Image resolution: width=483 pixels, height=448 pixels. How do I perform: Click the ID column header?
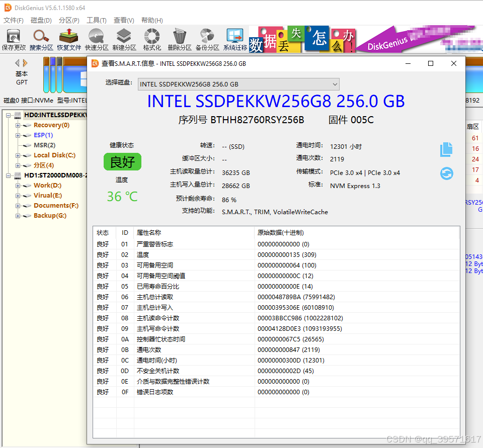[x=125, y=233]
